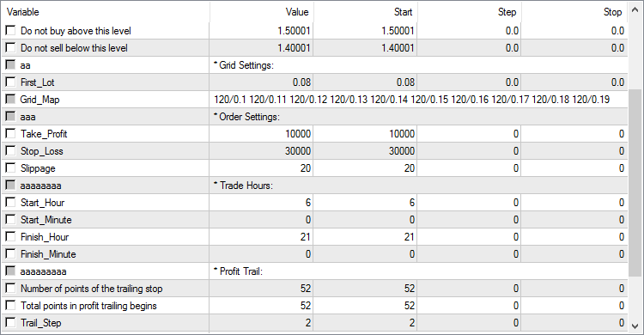
Task: Click the vertical scrollbar thumb
Action: tap(635, 183)
